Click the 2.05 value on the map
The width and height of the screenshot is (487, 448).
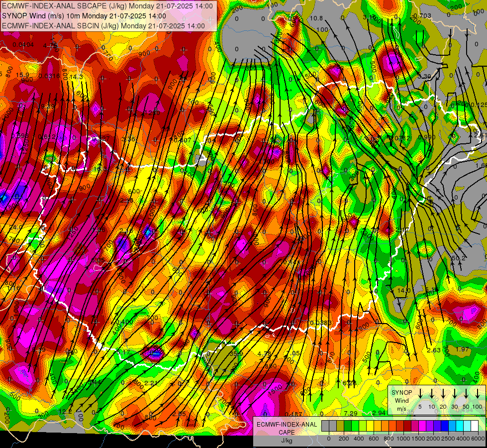click(179, 414)
